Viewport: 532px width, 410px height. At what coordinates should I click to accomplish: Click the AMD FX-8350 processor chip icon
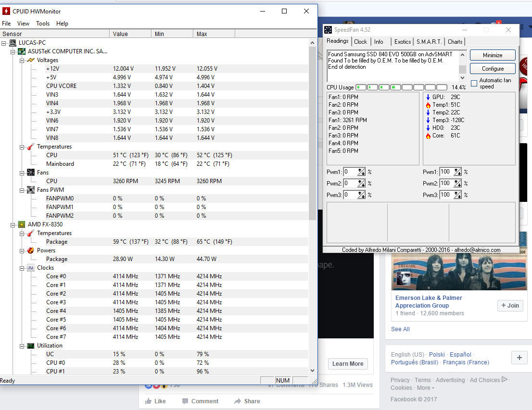click(22, 224)
